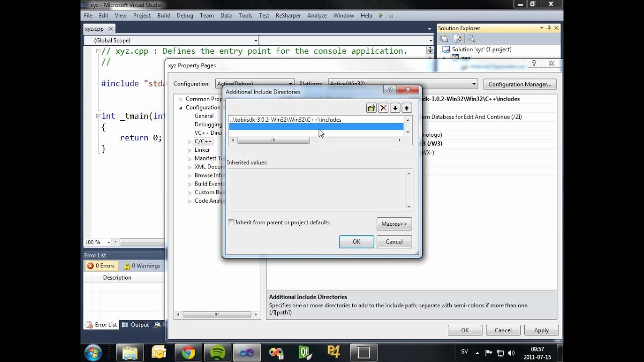Select the Debugging property node
644x362 pixels.
[208, 125]
